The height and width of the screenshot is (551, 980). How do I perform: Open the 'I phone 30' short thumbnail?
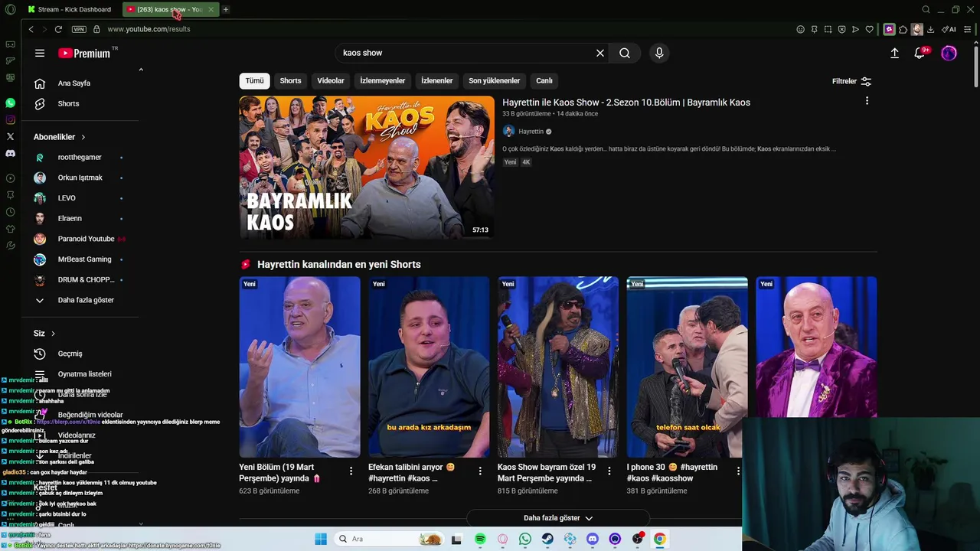(687, 367)
